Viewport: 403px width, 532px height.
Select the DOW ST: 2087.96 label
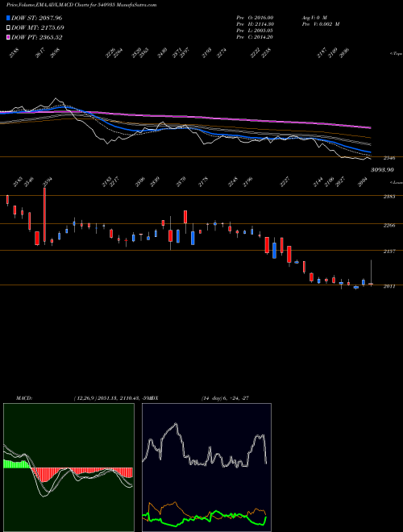click(36, 18)
